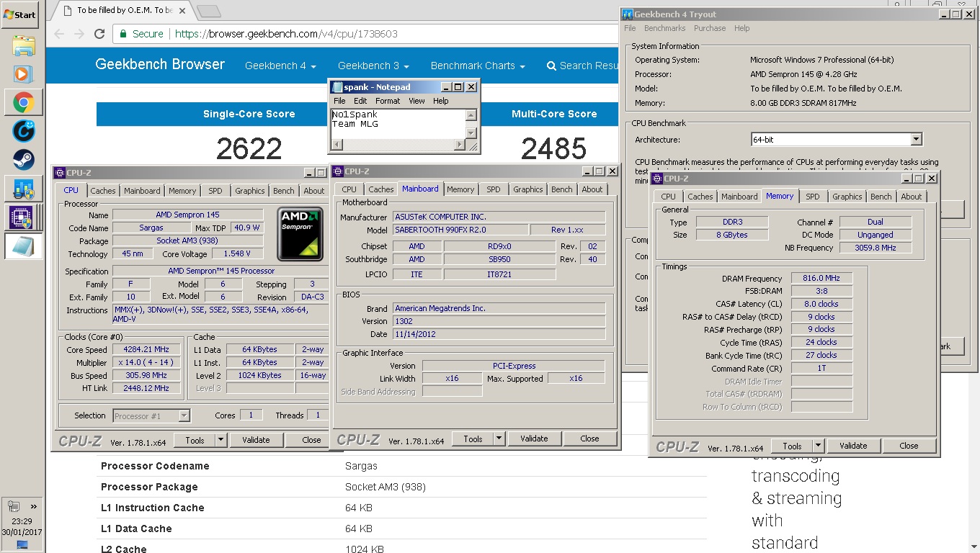Image resolution: width=980 pixels, height=553 pixels.
Task: Click CPU-Z Memory window title bar icon
Action: [x=656, y=179]
